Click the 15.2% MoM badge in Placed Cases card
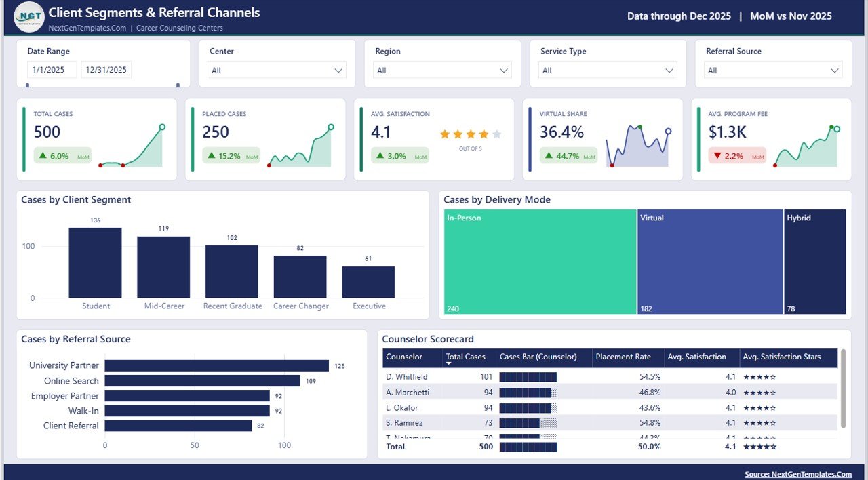The width and height of the screenshot is (868, 480). point(231,156)
